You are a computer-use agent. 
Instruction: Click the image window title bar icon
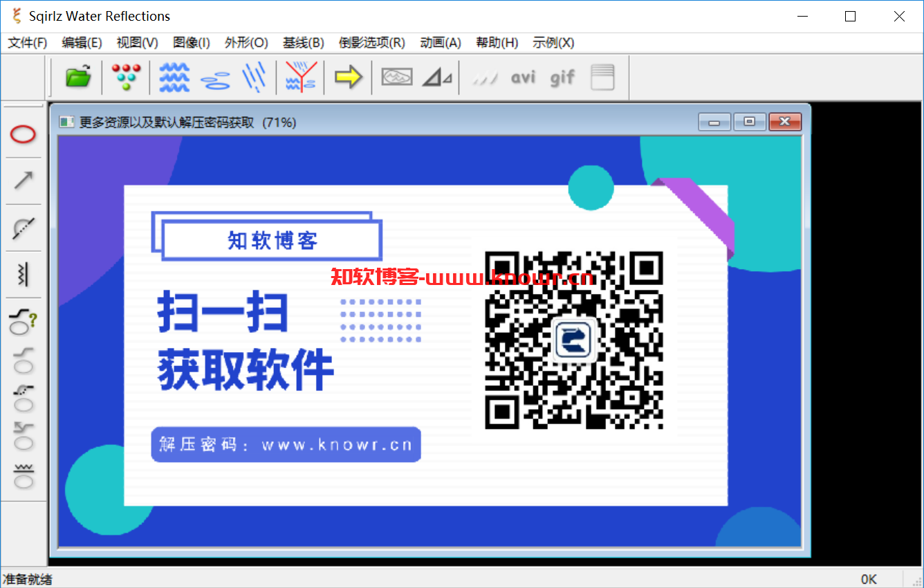66,122
